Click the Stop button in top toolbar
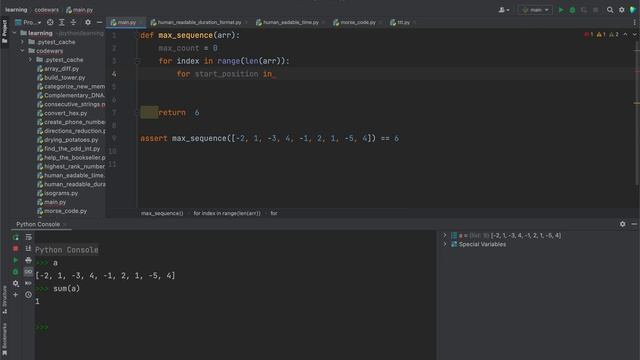This screenshot has width=640, height=360. pos(596,10)
